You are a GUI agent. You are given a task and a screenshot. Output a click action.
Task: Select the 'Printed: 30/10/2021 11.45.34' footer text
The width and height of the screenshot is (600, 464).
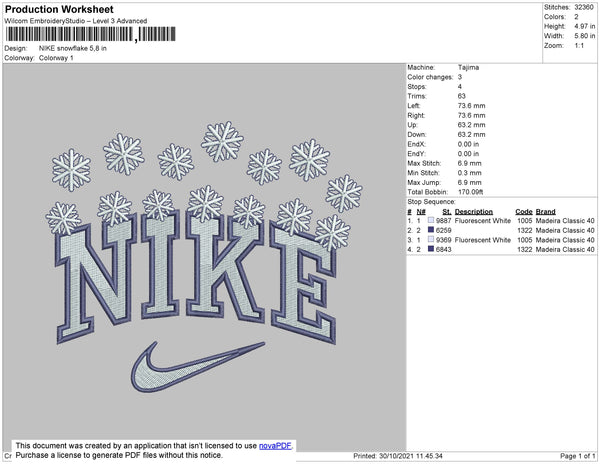coord(398,456)
